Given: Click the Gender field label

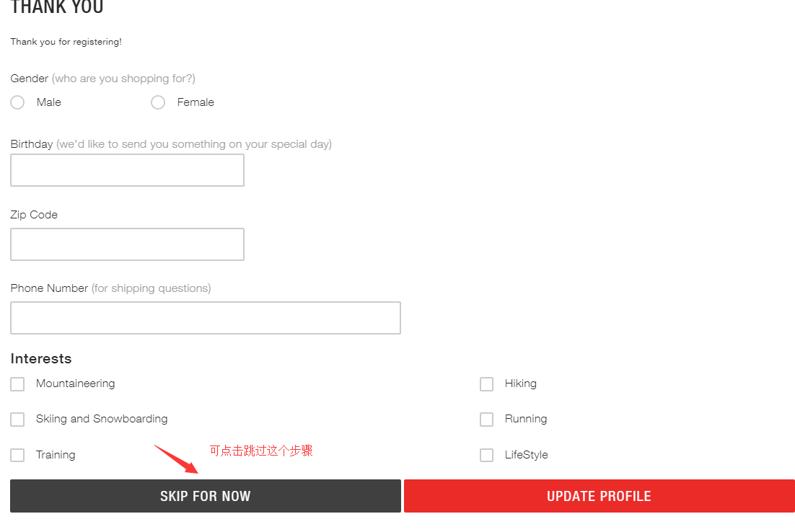Looking at the screenshot, I should [x=30, y=79].
